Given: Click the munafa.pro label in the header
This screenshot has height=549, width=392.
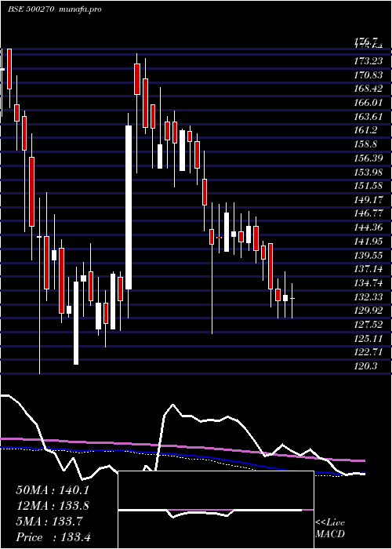Looking at the screenshot, I should tap(81, 9).
